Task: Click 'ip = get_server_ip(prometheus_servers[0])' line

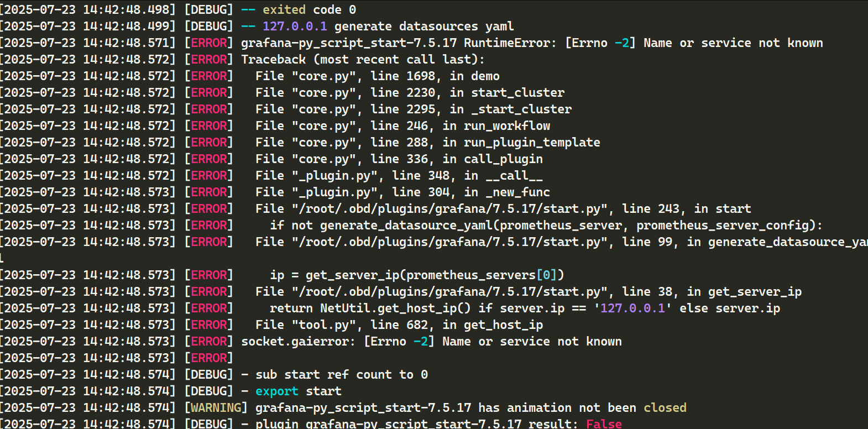Action: pos(417,275)
